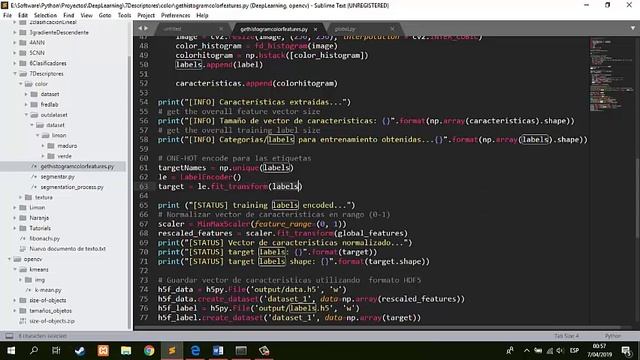The width and height of the screenshot is (640, 360).
Task: Open the taskbar clock showing 00:57
Action: [600, 351]
